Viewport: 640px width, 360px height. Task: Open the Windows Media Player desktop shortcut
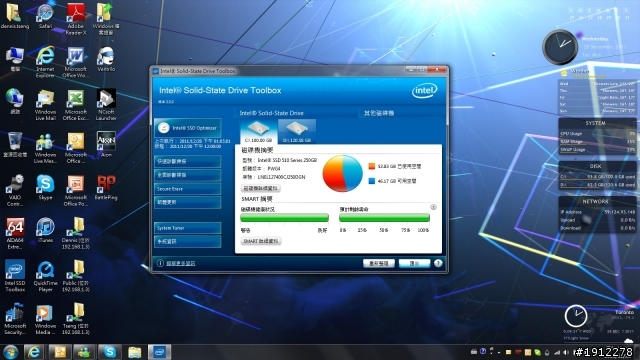pyautogui.click(x=45, y=319)
